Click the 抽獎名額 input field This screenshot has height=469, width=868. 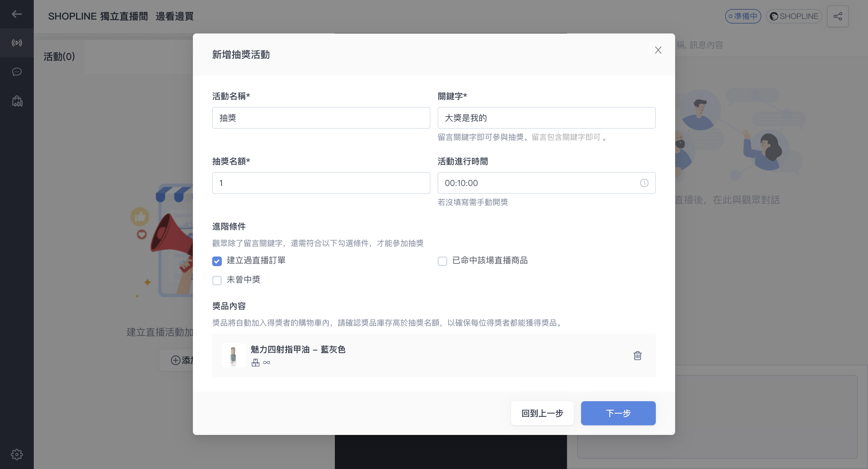321,183
